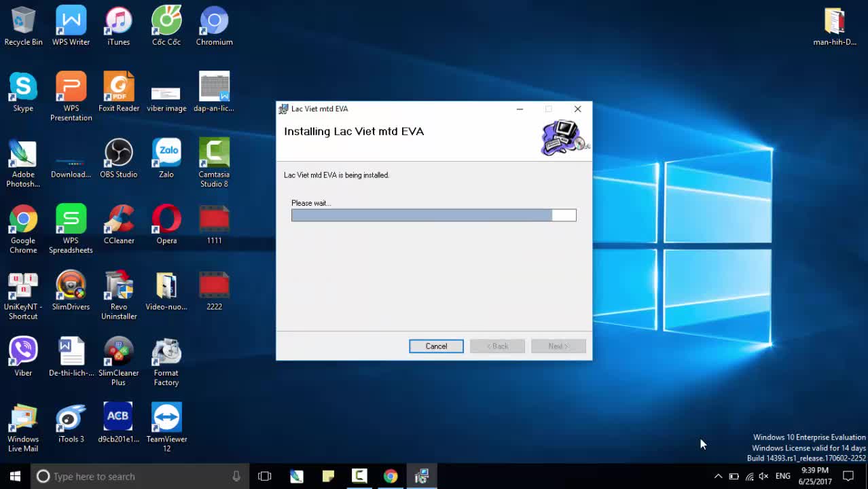Click the taskbar search box
Screen dimensions: 868x489
point(139,476)
